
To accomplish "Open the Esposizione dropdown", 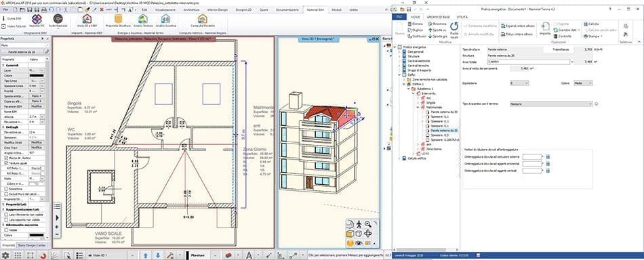I will point(519,83).
